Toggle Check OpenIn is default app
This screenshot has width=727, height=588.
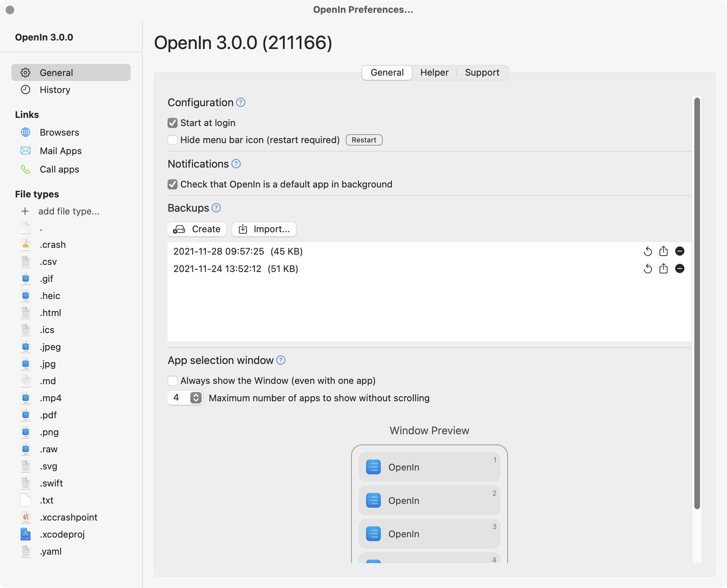(173, 184)
